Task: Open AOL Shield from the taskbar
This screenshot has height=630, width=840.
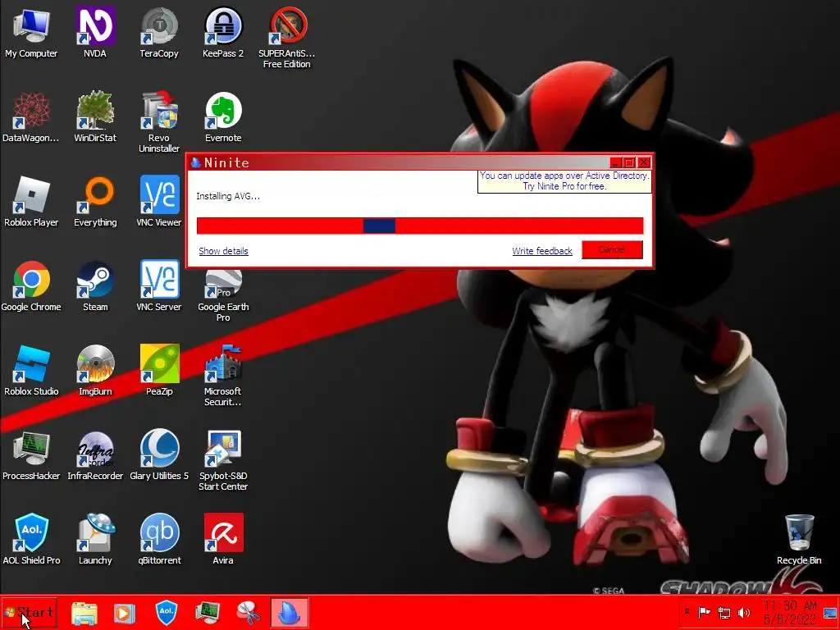Action: coord(166,613)
